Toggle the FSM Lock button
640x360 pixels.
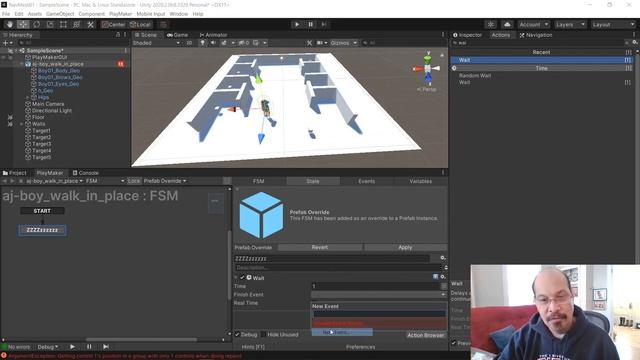133,181
